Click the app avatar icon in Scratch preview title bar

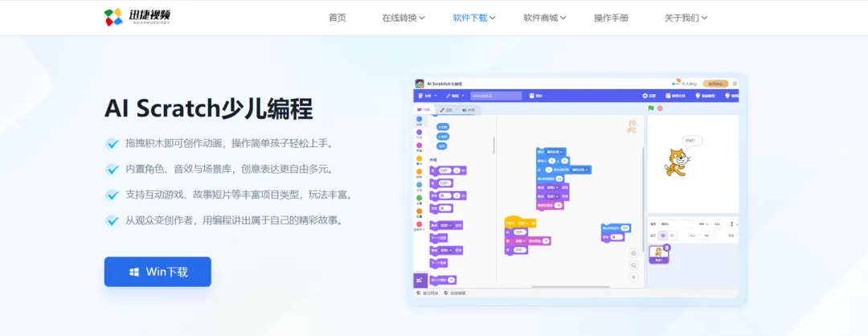pyautogui.click(x=420, y=84)
